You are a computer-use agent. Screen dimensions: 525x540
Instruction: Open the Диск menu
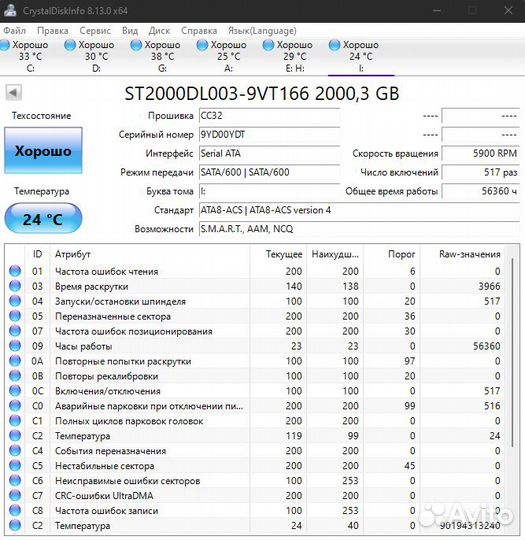click(159, 31)
